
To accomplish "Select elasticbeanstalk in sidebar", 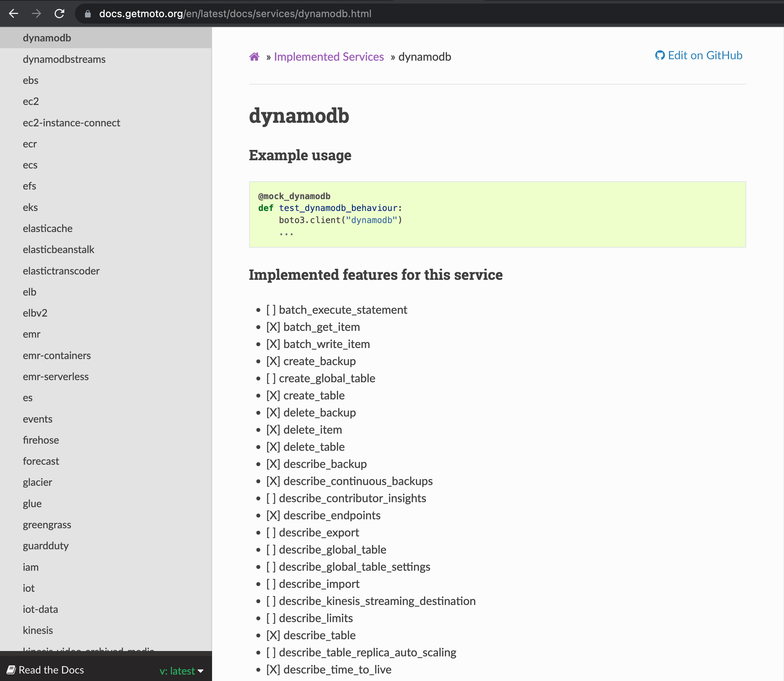I will tap(59, 250).
